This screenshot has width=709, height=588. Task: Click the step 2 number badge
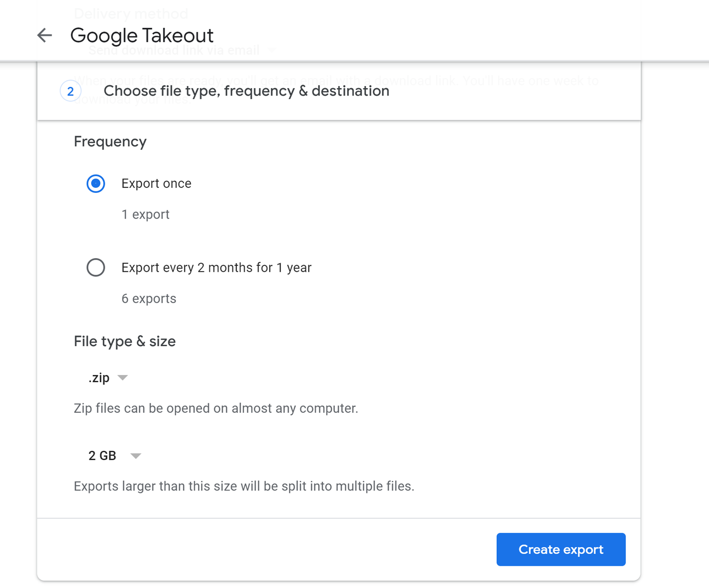coord(70,92)
